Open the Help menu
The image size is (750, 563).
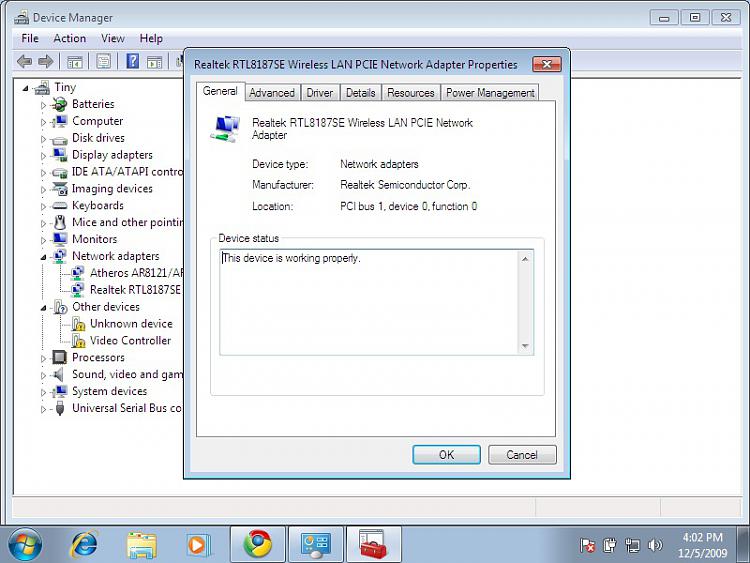click(151, 38)
